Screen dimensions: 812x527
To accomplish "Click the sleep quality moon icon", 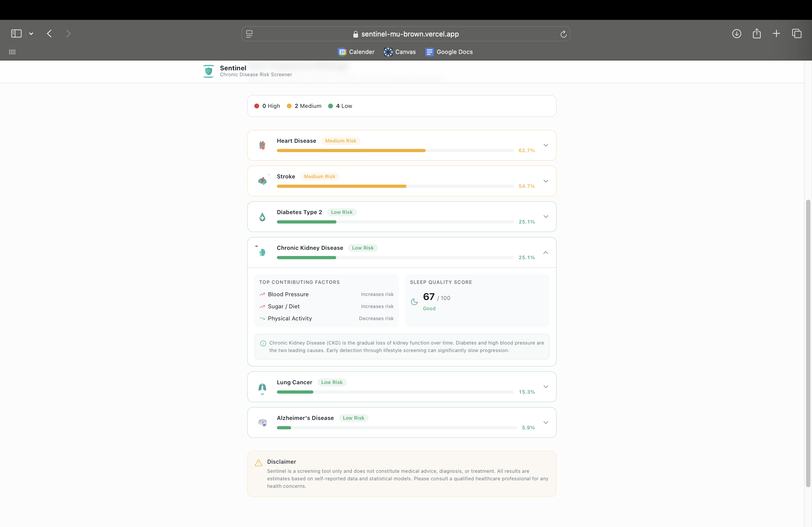I will 414,302.
